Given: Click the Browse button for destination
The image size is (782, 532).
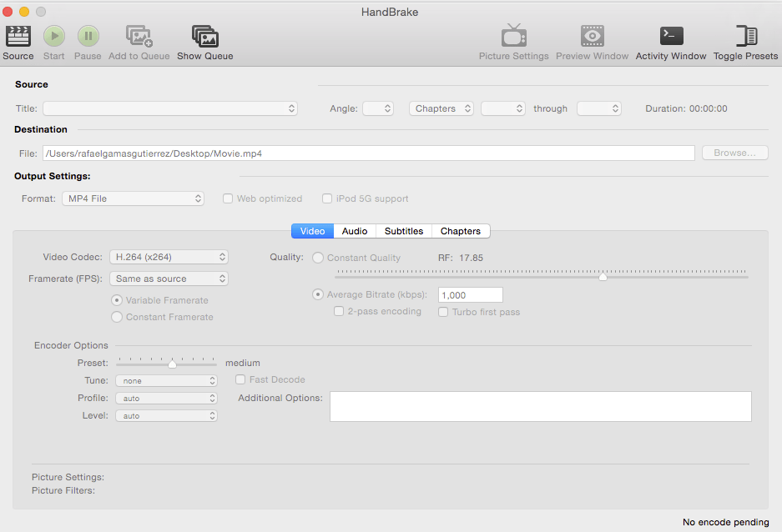Looking at the screenshot, I should (734, 152).
